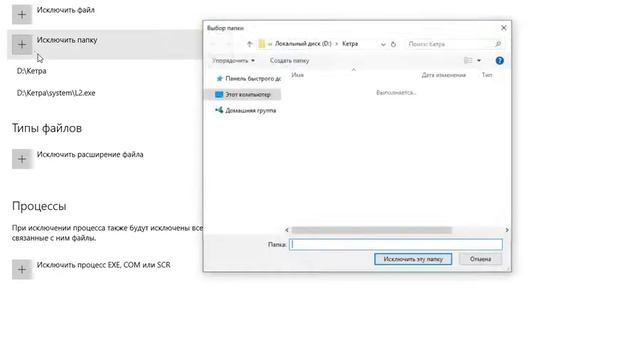Click the back arrow in folder dialog
The width and height of the screenshot is (640, 360).
(213, 44)
